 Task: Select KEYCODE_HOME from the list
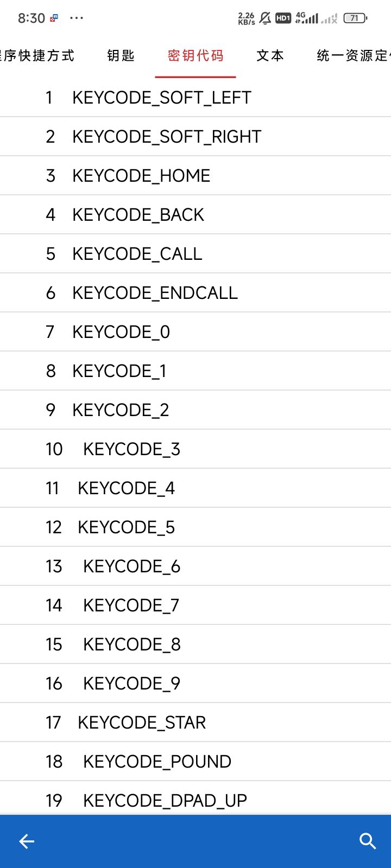(x=141, y=176)
